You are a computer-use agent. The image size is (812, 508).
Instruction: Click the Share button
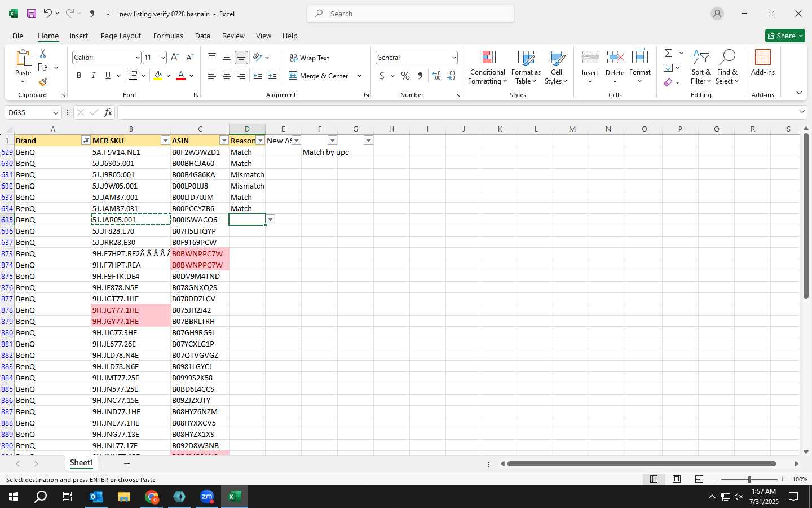785,36
